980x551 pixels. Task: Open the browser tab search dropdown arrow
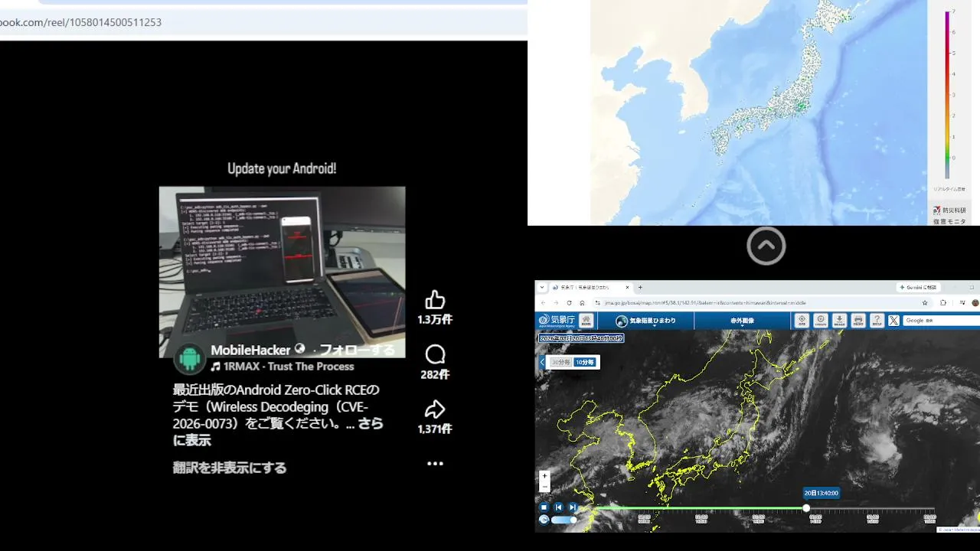pos(542,287)
